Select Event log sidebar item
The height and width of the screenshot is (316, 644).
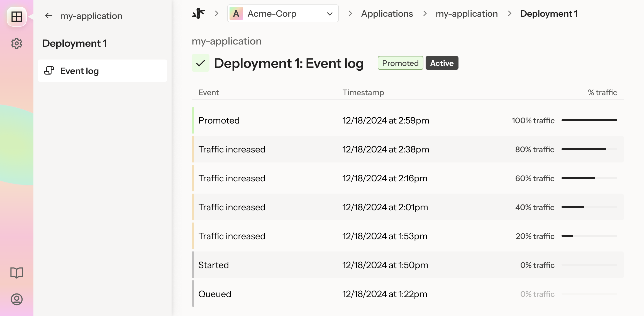tap(103, 71)
